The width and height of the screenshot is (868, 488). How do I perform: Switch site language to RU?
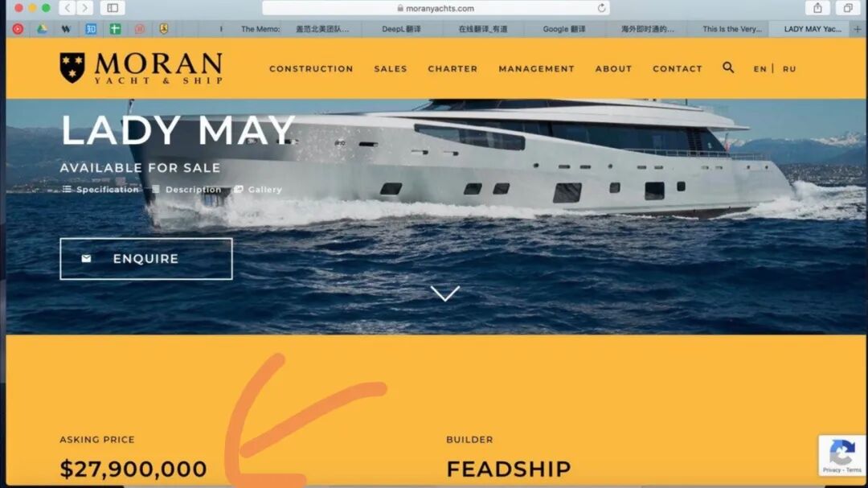pos(789,68)
